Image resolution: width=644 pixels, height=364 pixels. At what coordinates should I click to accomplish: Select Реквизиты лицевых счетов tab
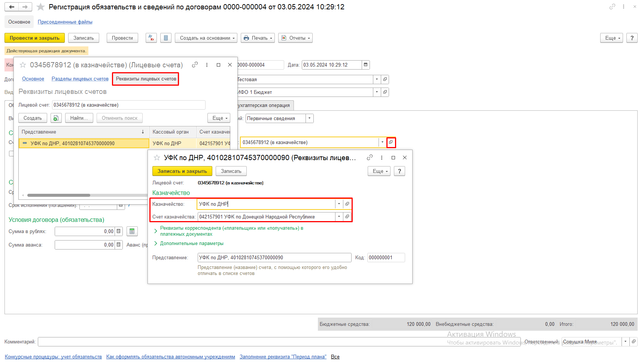(x=146, y=79)
